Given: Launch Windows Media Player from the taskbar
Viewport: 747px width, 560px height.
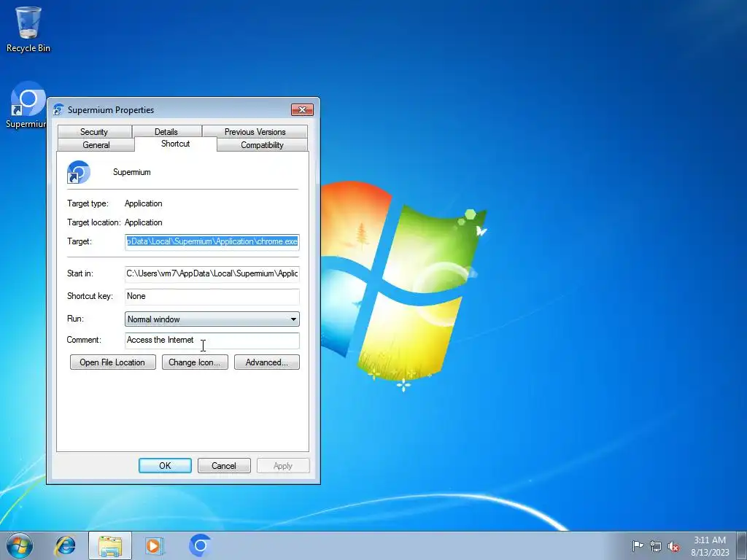Looking at the screenshot, I should click(155, 545).
